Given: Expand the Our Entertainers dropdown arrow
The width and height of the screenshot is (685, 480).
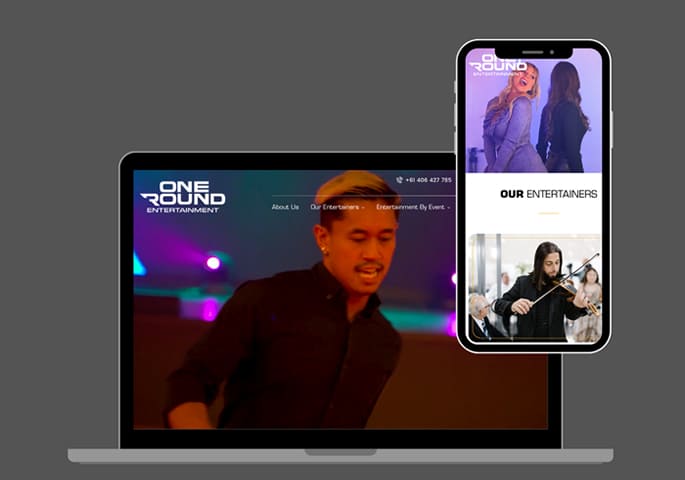Looking at the screenshot, I should 363,208.
